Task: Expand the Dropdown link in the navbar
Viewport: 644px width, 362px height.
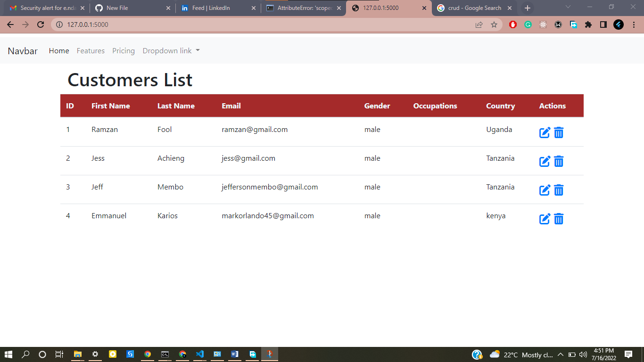Action: (171, 50)
